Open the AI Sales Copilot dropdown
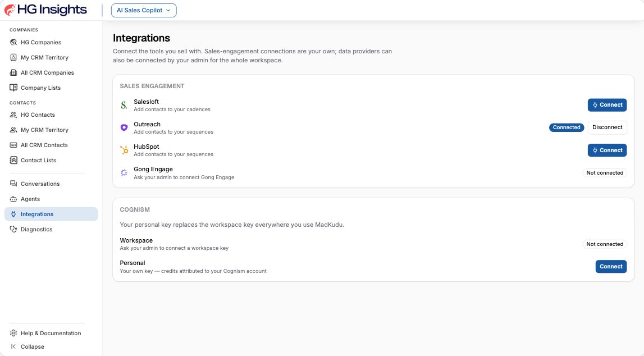Image resolution: width=644 pixels, height=356 pixels. [x=144, y=10]
